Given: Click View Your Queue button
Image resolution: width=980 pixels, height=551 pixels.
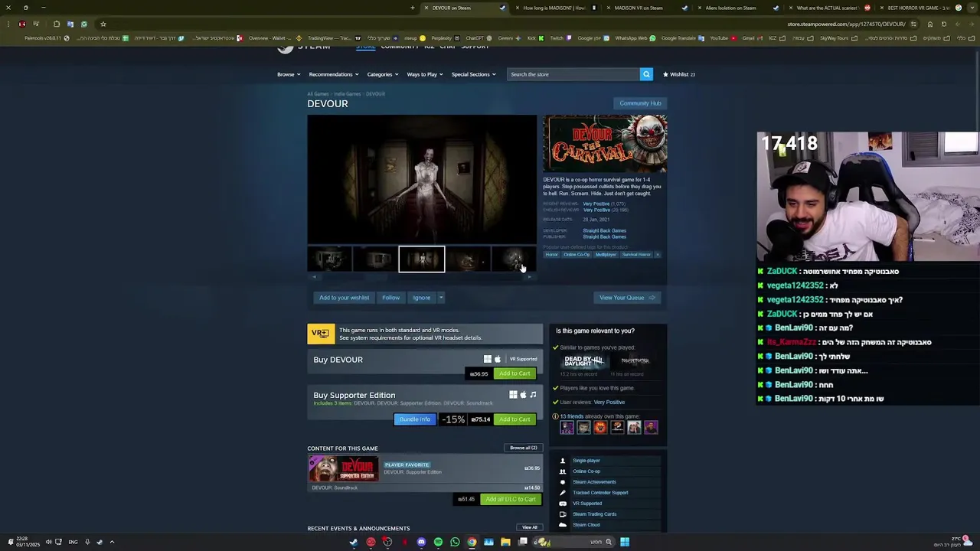Looking at the screenshot, I should click(x=627, y=298).
